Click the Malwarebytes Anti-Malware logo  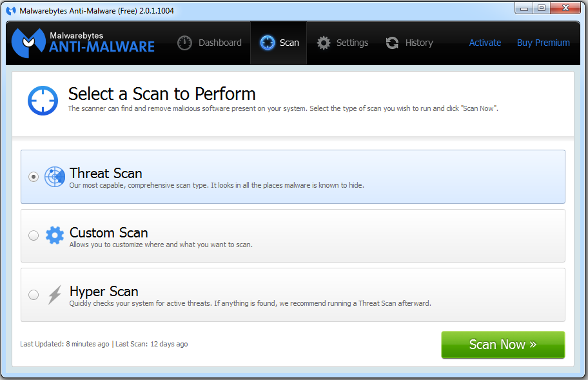point(84,42)
